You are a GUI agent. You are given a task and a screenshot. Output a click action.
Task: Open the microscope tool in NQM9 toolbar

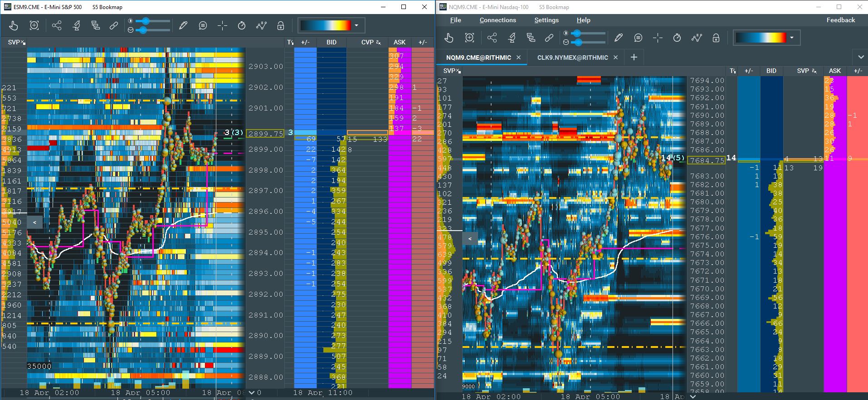click(512, 38)
